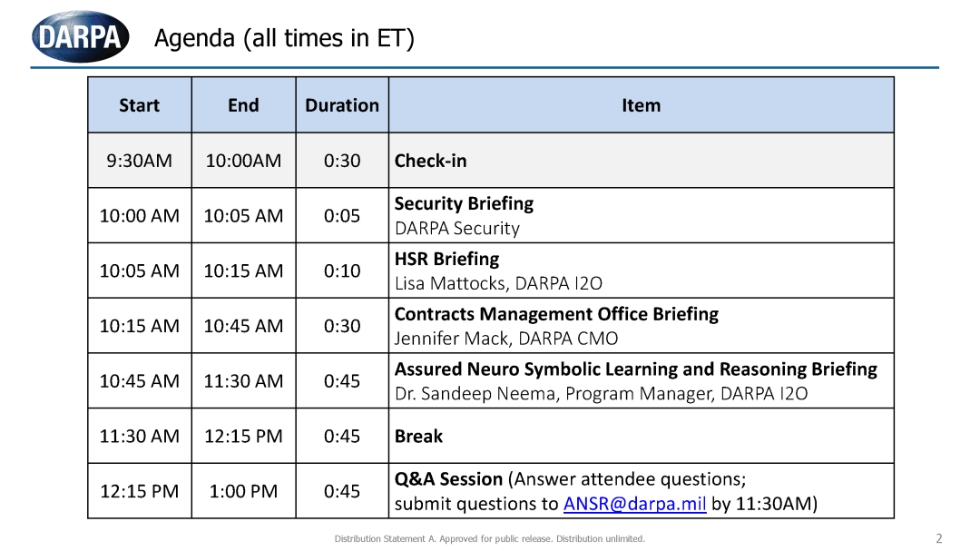
Task: Click "Contracts Management Office Briefing" heading
Action: (x=556, y=314)
